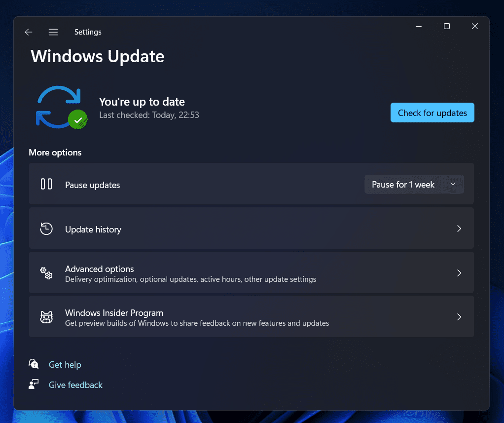Click the Advanced options gear icon
The width and height of the screenshot is (504, 423).
[x=46, y=273]
